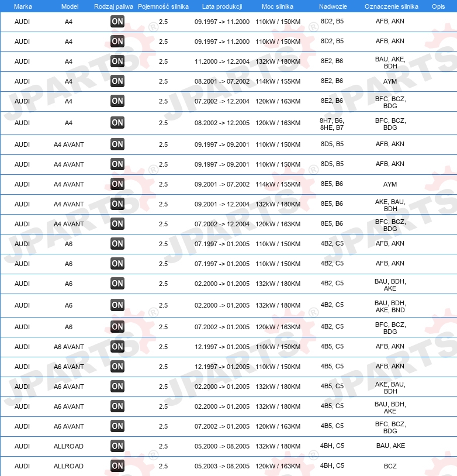This screenshot has height=476, width=457.
Task: Click the ON fuel icon in A4 11.2000 -> 12.2004 row
Action: pos(117,61)
